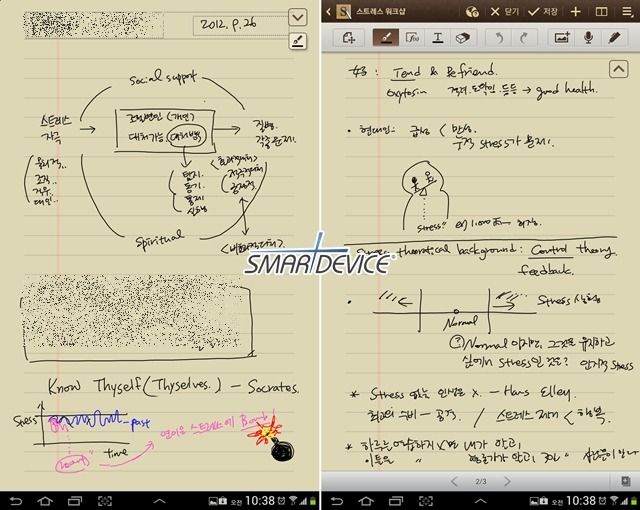Open the pencil finger-drawing mode icon
Viewport: 640px width, 510px height.
614,38
